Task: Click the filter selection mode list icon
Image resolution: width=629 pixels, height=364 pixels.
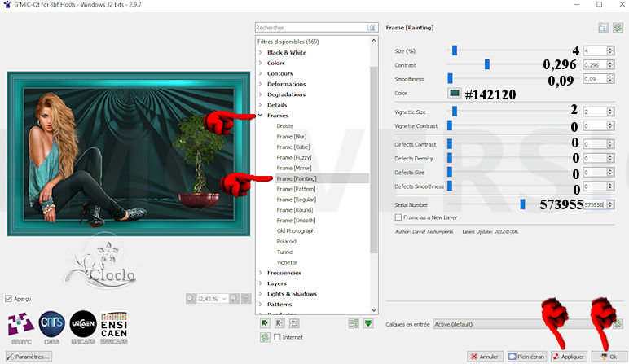Action: pos(354,323)
